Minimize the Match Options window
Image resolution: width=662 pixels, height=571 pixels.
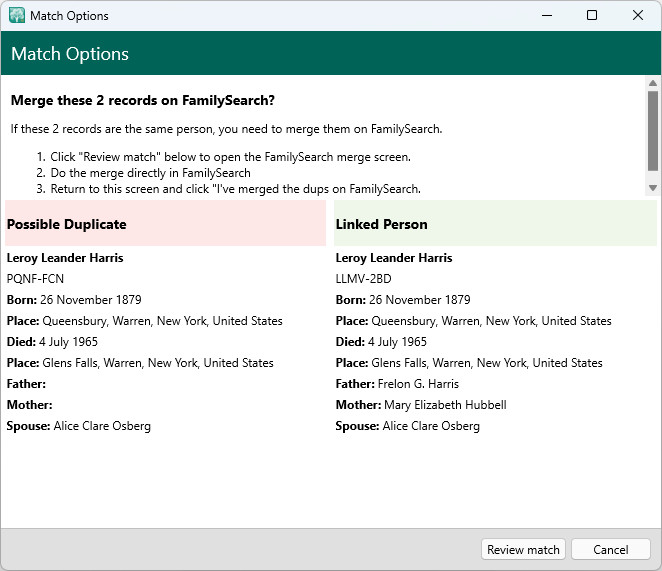pyautogui.click(x=547, y=15)
